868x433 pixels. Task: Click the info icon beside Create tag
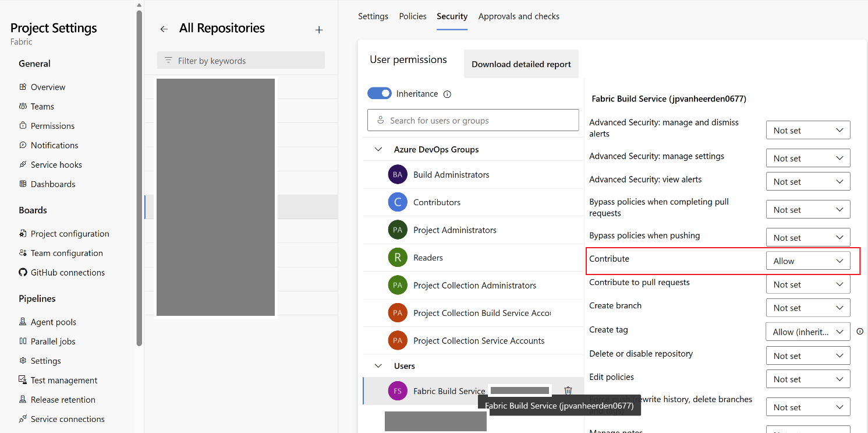860,332
